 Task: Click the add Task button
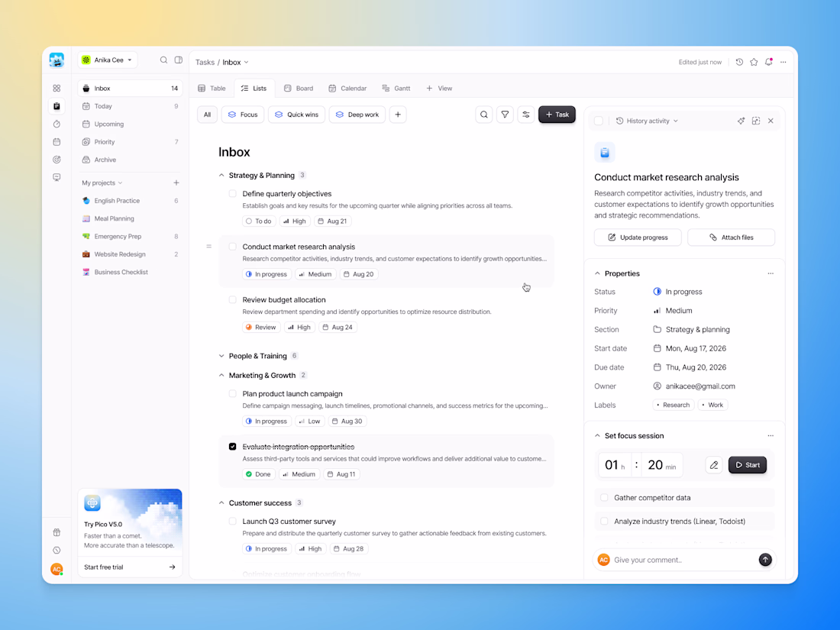(x=557, y=115)
